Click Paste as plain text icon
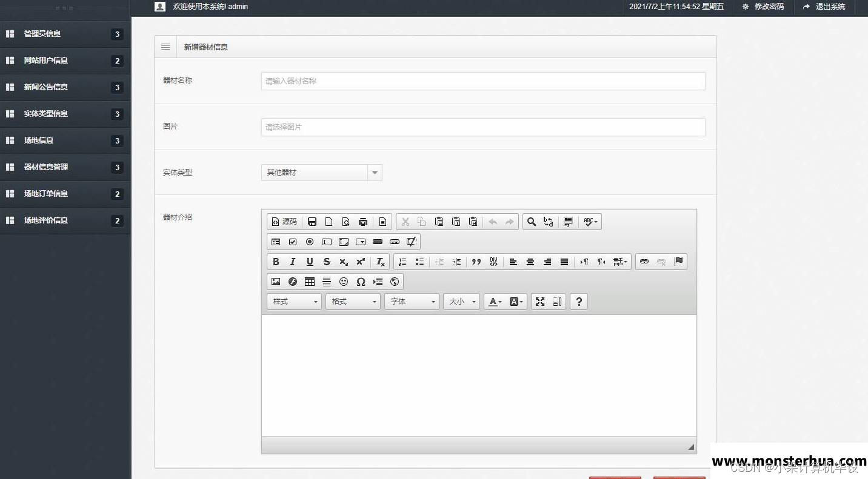Viewport: 868px width, 479px height. pos(456,222)
